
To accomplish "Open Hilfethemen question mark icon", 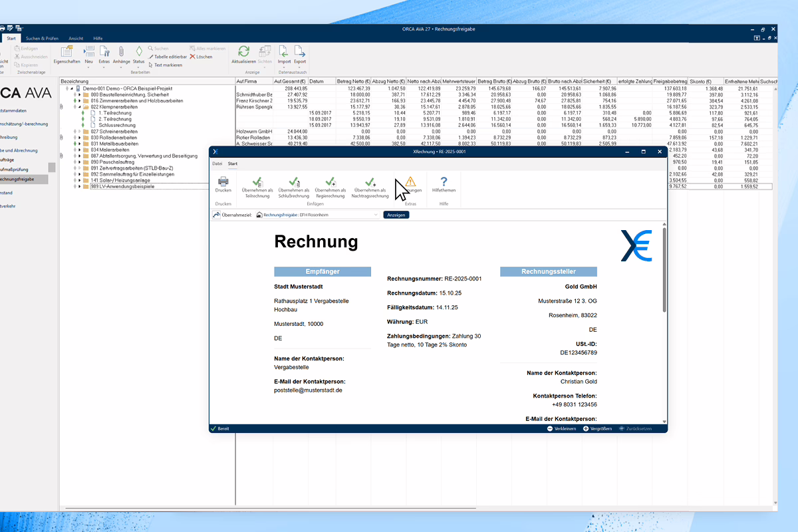I will point(444,182).
